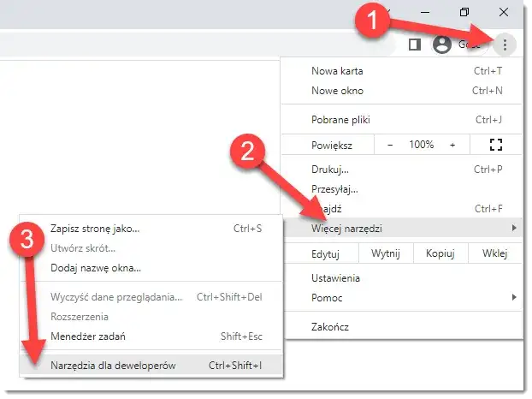The height and width of the screenshot is (399, 532).
Task: Select Nowa karta menu entry
Action: tap(402, 71)
